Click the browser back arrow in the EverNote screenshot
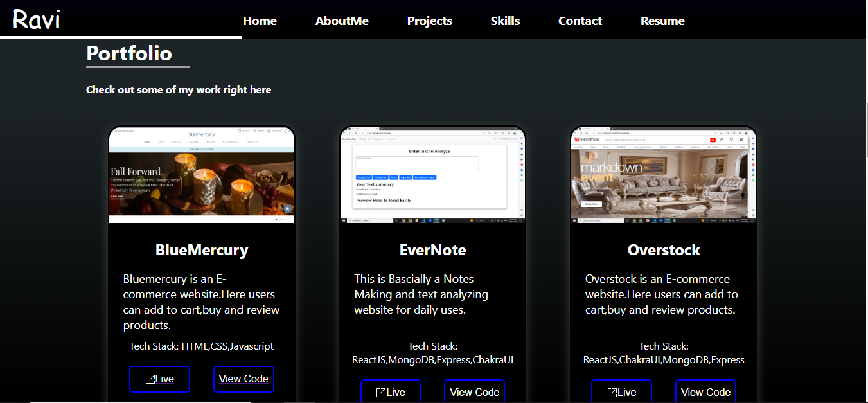Screen dimensions: 868x403 pos(344,133)
